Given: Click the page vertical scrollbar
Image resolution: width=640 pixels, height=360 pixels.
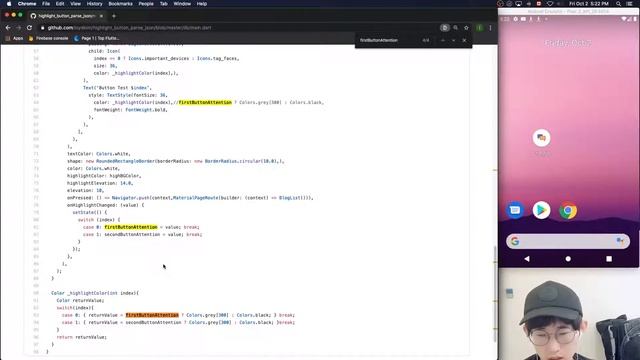Looking at the screenshot, I should [x=495, y=294].
